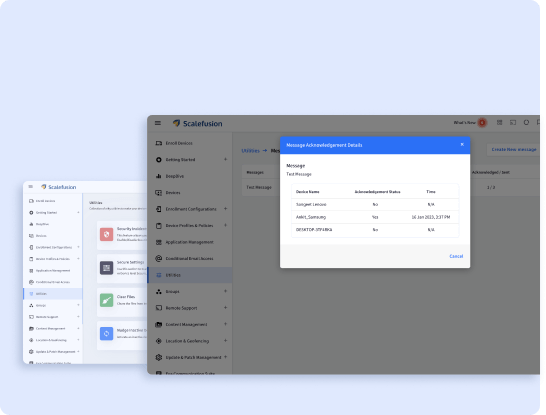Expand Getting Started in front sidebar
Screen dimensions: 546x415
pyautogui.click(x=226, y=159)
